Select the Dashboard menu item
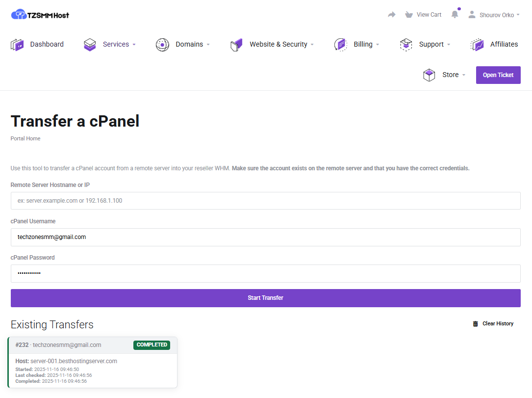The height and width of the screenshot is (398, 532). (47, 44)
